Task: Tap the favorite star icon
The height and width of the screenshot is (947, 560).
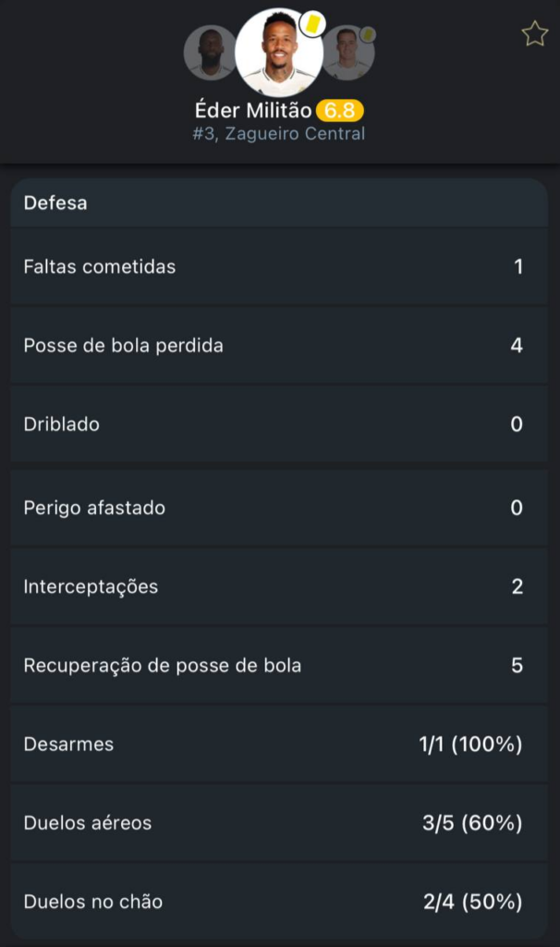Action: pyautogui.click(x=534, y=34)
